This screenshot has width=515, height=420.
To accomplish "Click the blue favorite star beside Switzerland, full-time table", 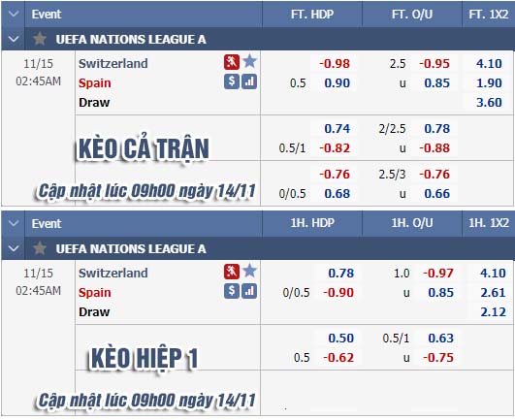I will (249, 61).
